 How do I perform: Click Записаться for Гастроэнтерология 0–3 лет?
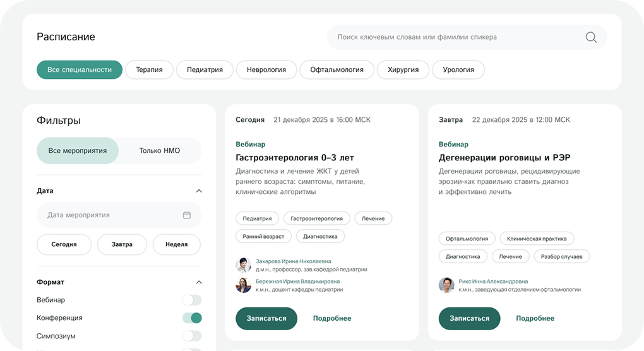(x=266, y=319)
